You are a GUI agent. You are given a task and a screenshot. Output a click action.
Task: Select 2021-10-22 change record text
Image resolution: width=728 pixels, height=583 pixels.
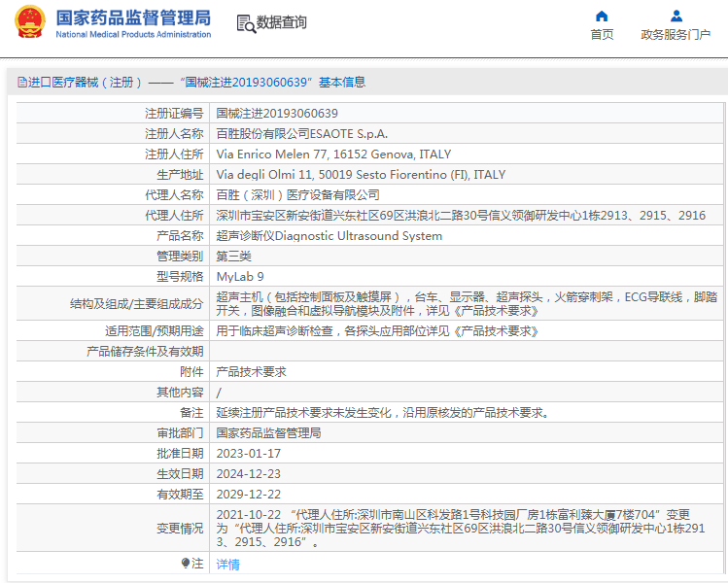coord(461,529)
